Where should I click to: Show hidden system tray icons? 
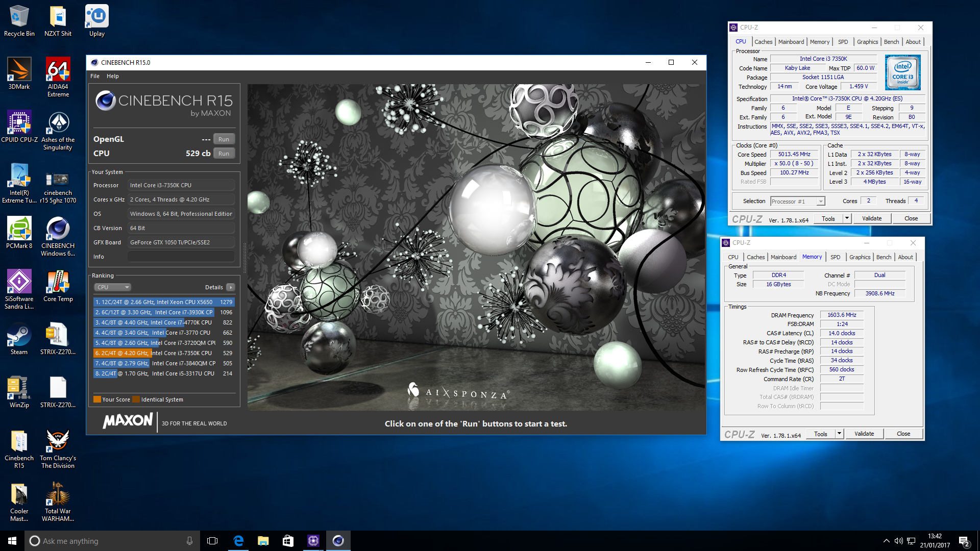[886, 541]
